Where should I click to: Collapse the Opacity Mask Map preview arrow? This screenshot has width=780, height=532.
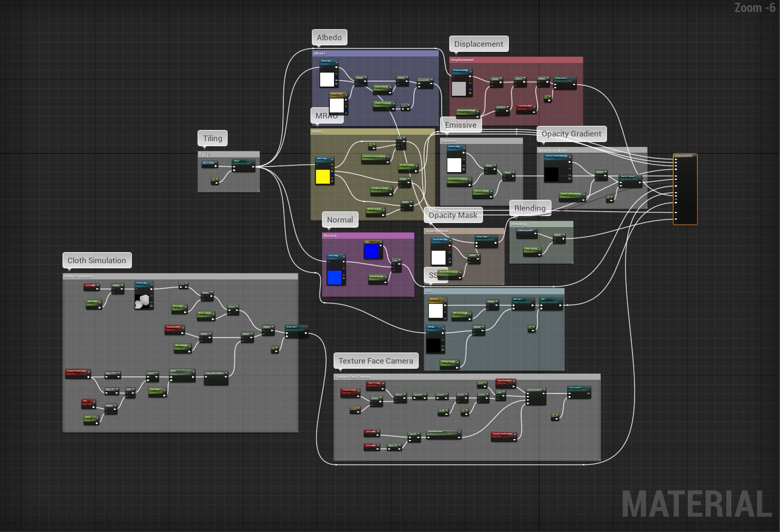point(449,240)
